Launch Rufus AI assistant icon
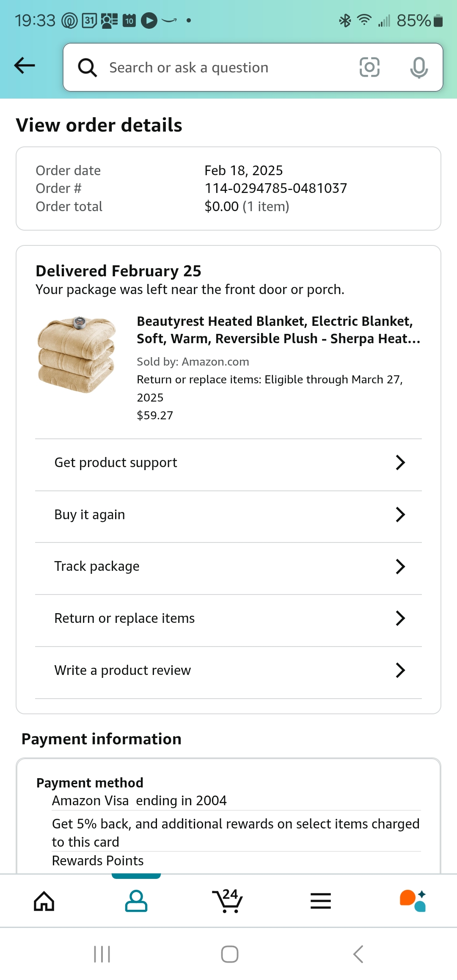 pyautogui.click(x=413, y=900)
